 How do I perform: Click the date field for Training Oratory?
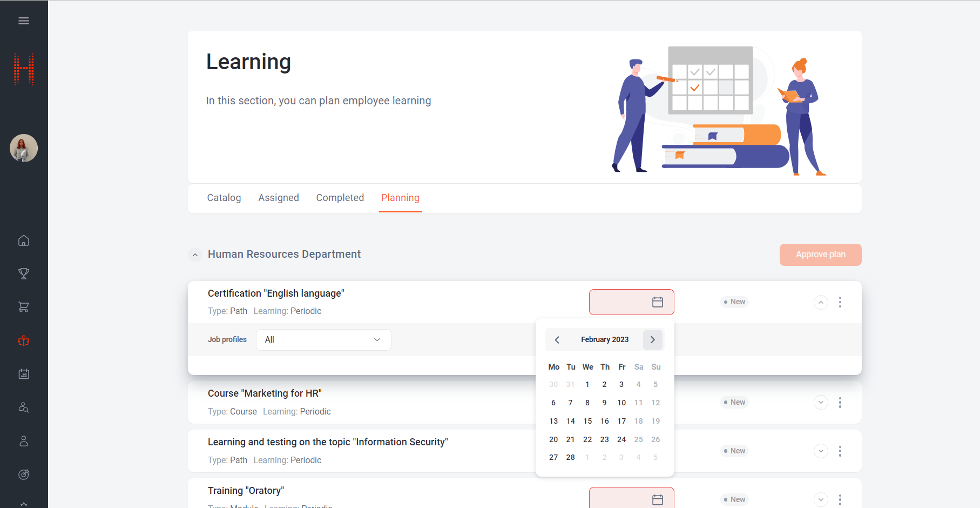[x=631, y=499]
